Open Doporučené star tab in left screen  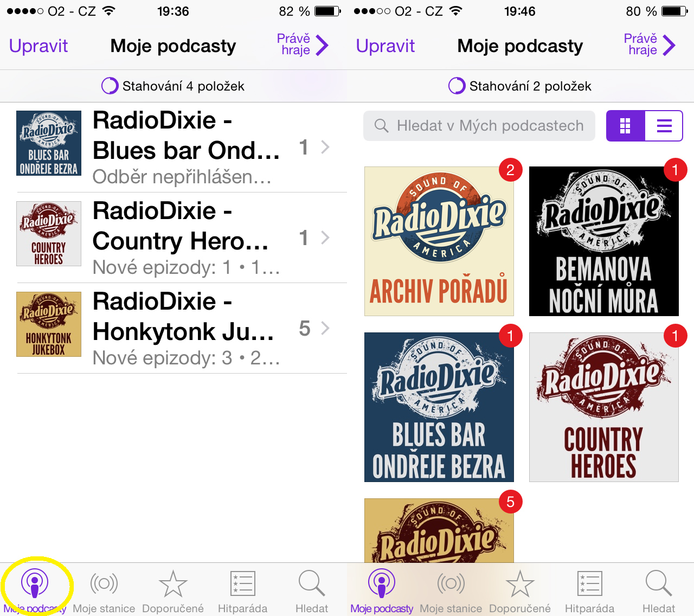click(x=173, y=592)
